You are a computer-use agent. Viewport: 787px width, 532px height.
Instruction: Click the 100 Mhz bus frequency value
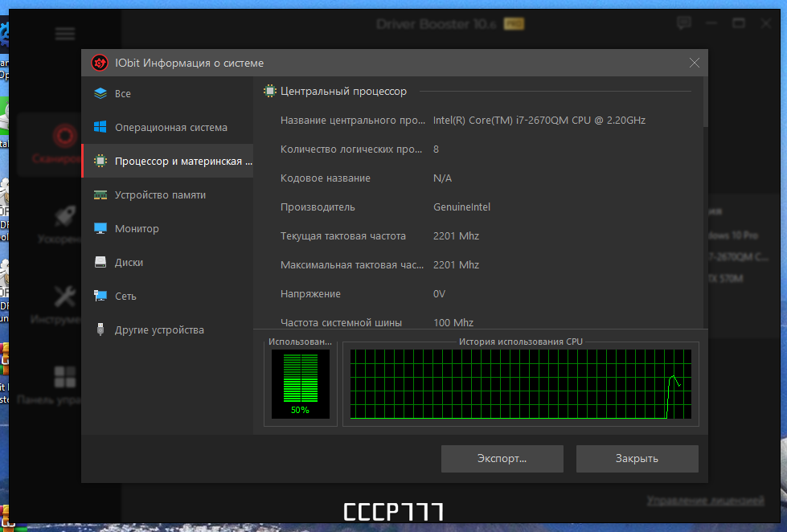pos(453,323)
